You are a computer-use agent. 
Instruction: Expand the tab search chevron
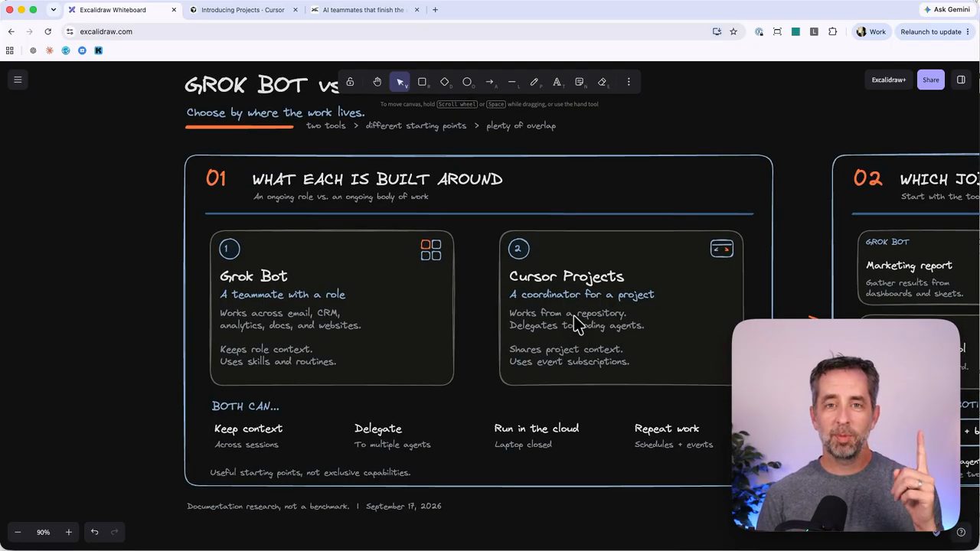53,10
